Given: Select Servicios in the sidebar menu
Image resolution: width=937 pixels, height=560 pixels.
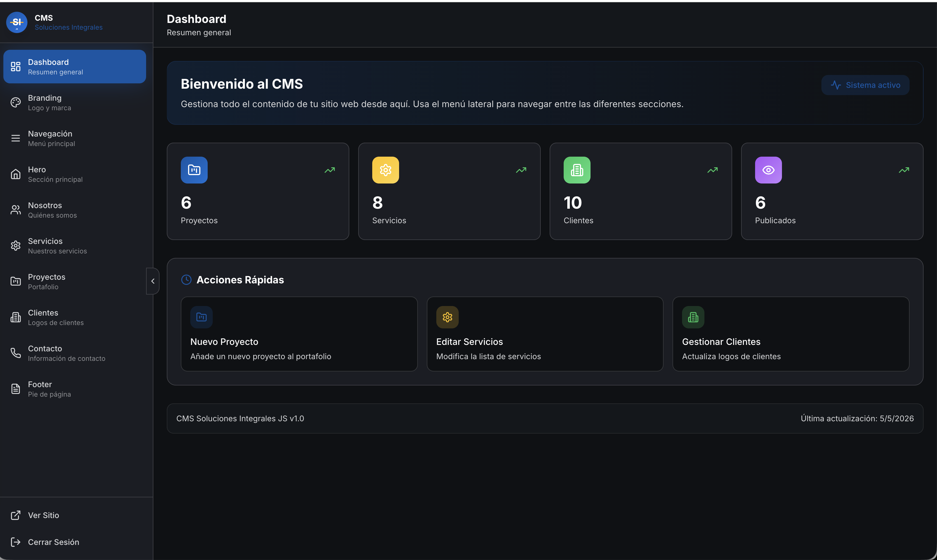Looking at the screenshot, I should (75, 246).
